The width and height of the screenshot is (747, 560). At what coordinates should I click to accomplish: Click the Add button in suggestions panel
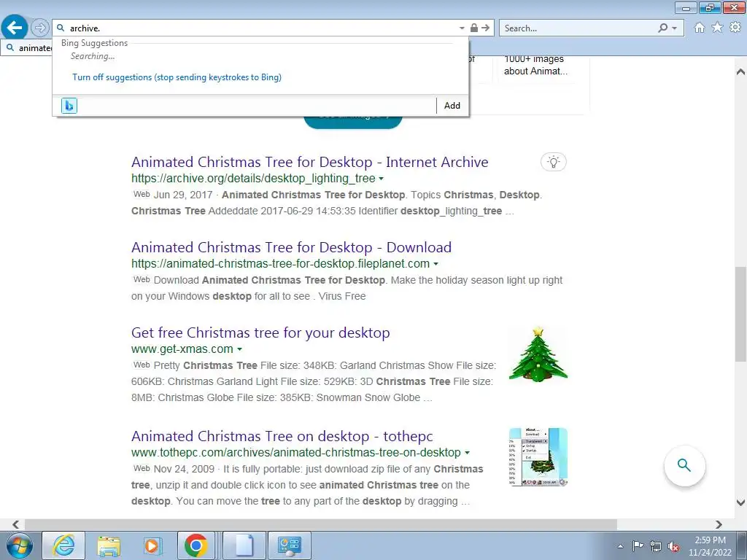click(452, 106)
